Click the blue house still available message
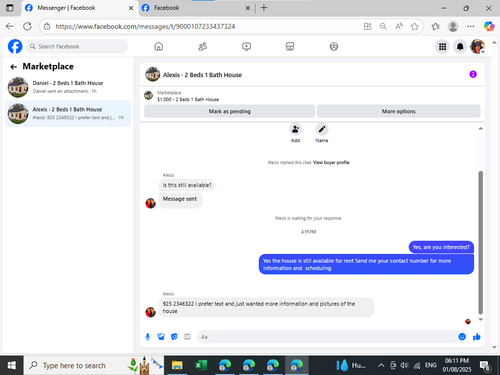Screen dimensions: 500x375 click(x=366, y=264)
